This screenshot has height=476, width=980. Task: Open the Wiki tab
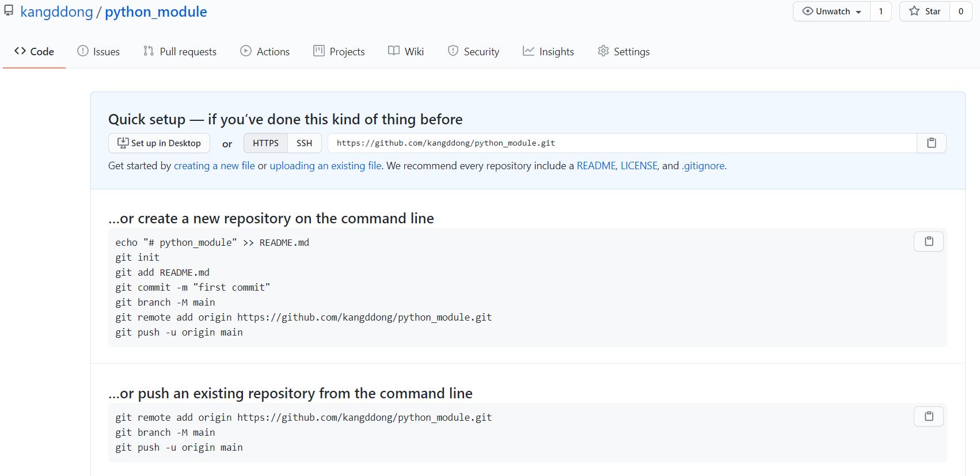406,51
